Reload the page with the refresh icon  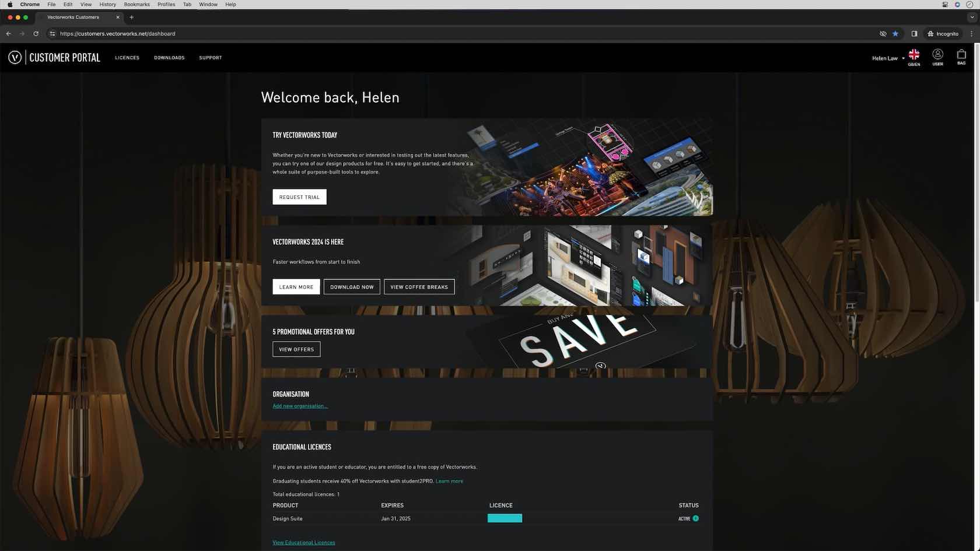[x=36, y=34]
